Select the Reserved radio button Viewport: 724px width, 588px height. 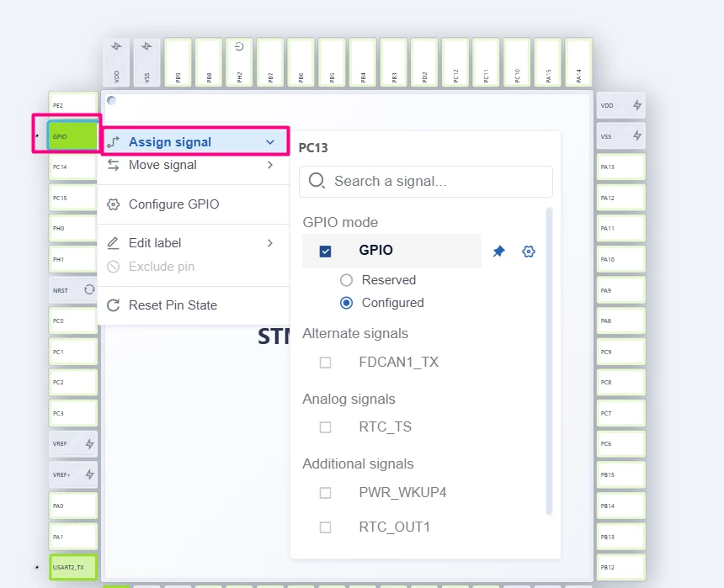point(346,280)
